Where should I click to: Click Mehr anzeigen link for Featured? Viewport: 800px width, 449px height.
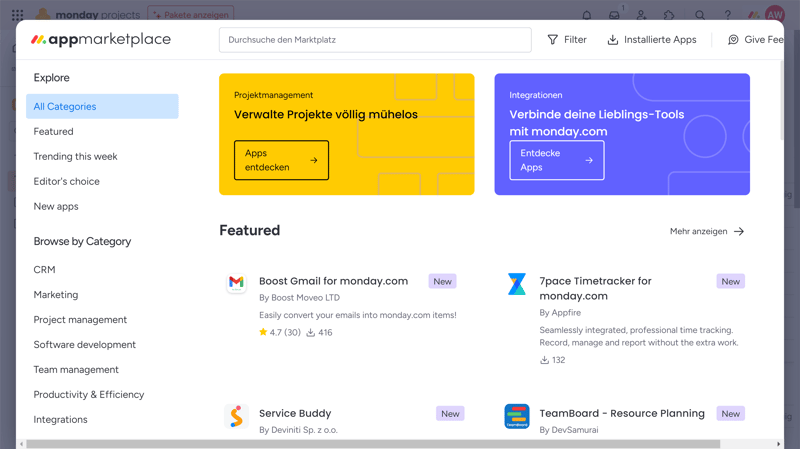click(x=707, y=231)
